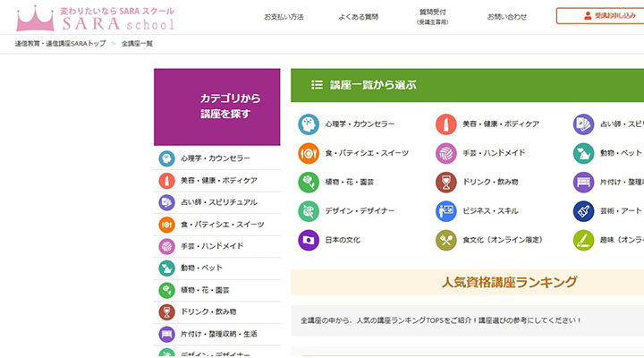Screen dimensions: 644x358
Task: Click the 全講座一覧 breadcrumb text
Action: (137, 44)
